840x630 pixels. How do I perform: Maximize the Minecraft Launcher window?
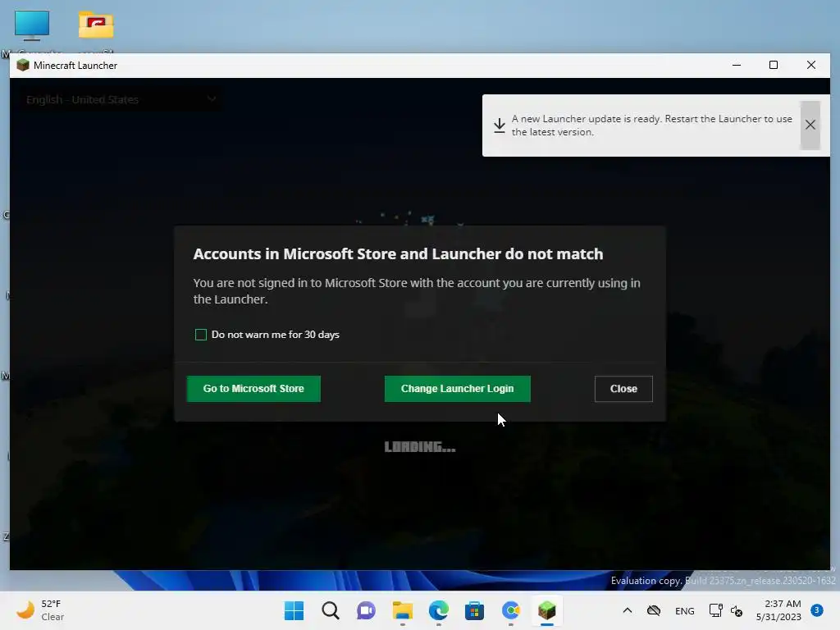click(x=774, y=66)
